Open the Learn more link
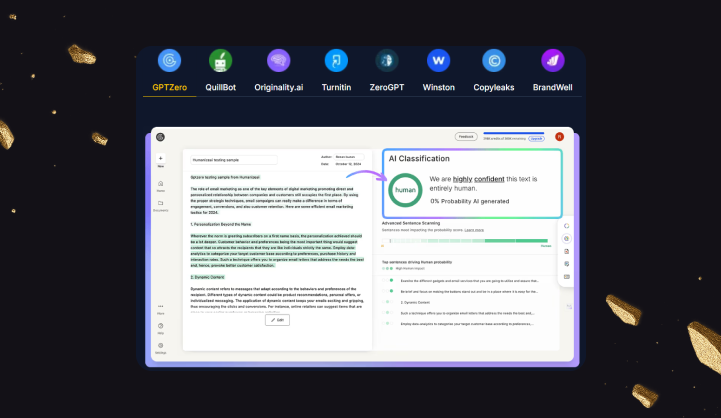The width and height of the screenshot is (721, 418). (x=474, y=229)
